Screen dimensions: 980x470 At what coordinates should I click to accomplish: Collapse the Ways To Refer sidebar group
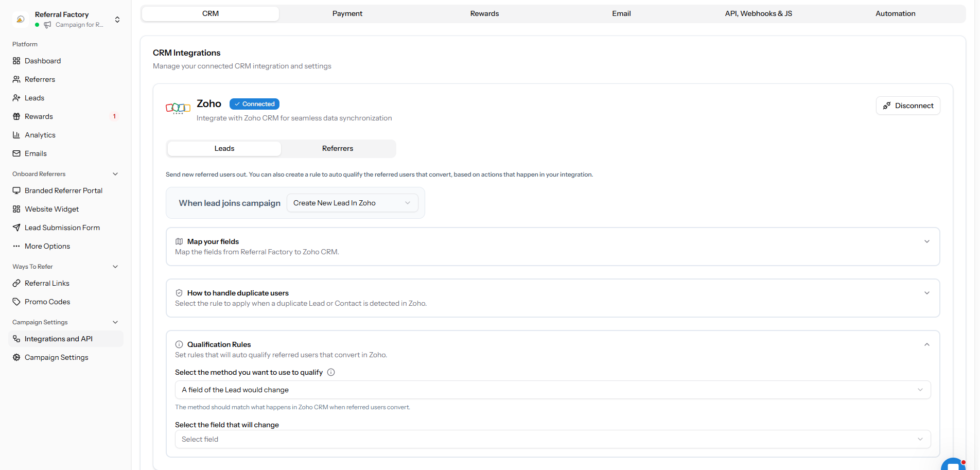click(x=115, y=267)
